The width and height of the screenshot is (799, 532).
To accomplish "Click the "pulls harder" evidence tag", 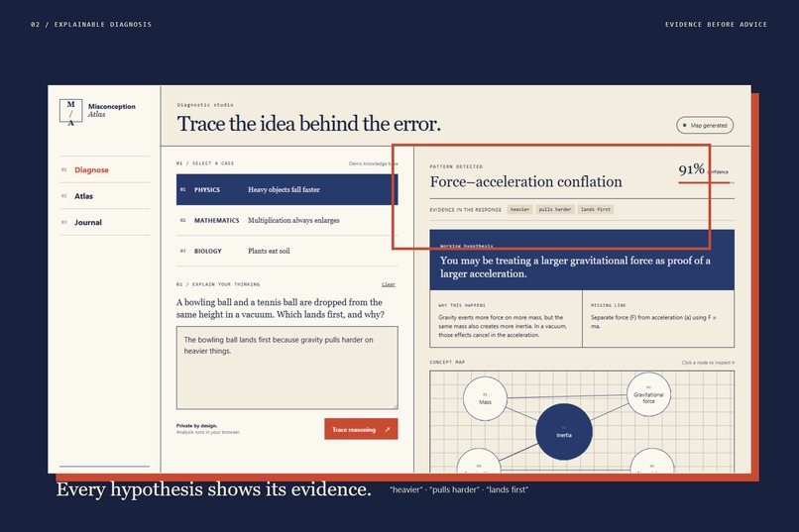I will pos(555,209).
